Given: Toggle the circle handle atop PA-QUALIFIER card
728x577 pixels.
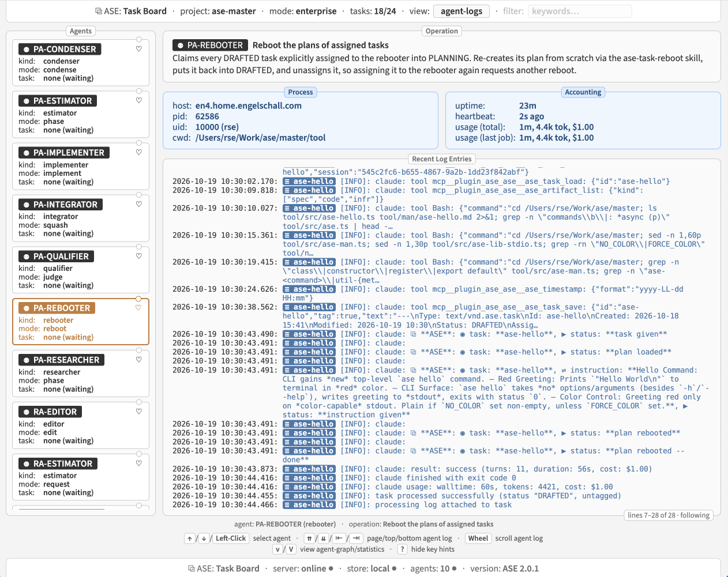Looking at the screenshot, I should (x=139, y=247).
